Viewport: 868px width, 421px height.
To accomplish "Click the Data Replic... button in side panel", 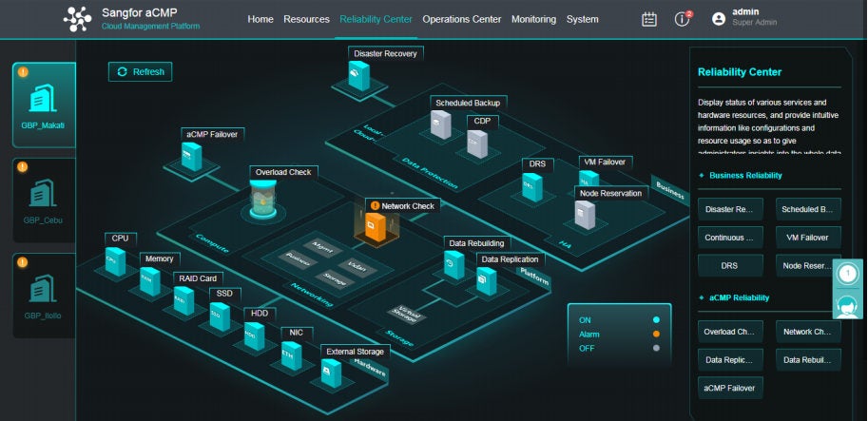I will 730,360.
